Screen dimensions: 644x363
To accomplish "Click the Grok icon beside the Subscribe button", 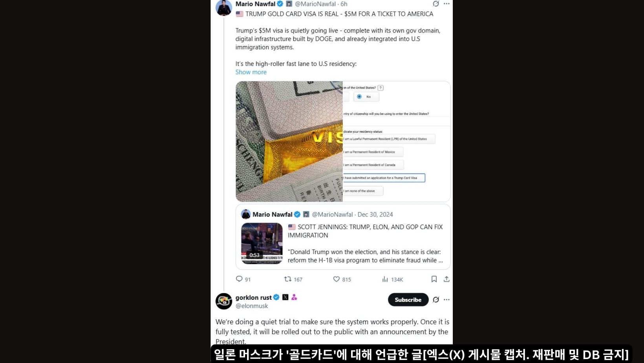I will 436,299.
